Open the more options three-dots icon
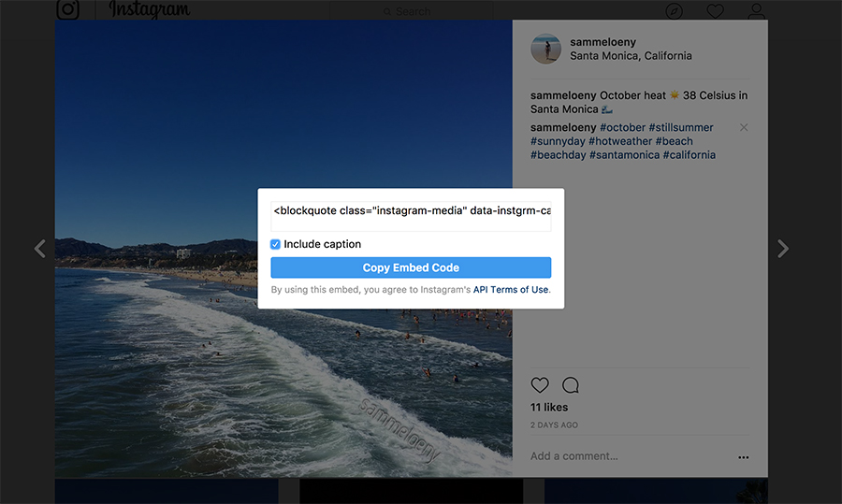This screenshot has width=842, height=504. (x=743, y=457)
